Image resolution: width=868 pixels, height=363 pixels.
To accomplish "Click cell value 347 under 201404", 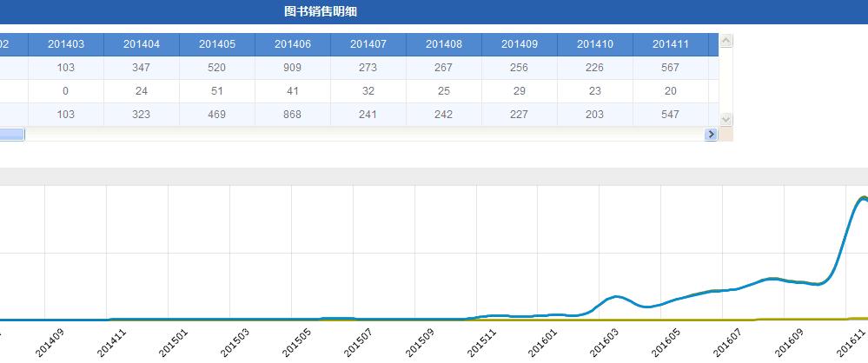I will [x=142, y=68].
